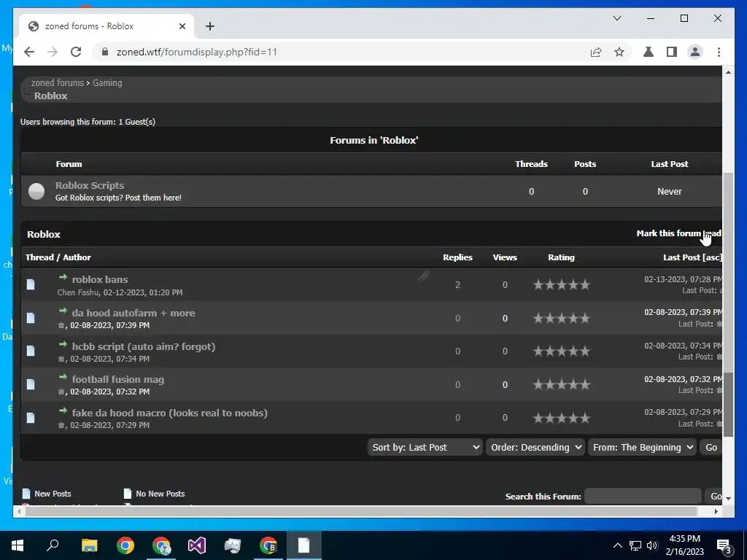Open the notification center icon

[724, 545]
